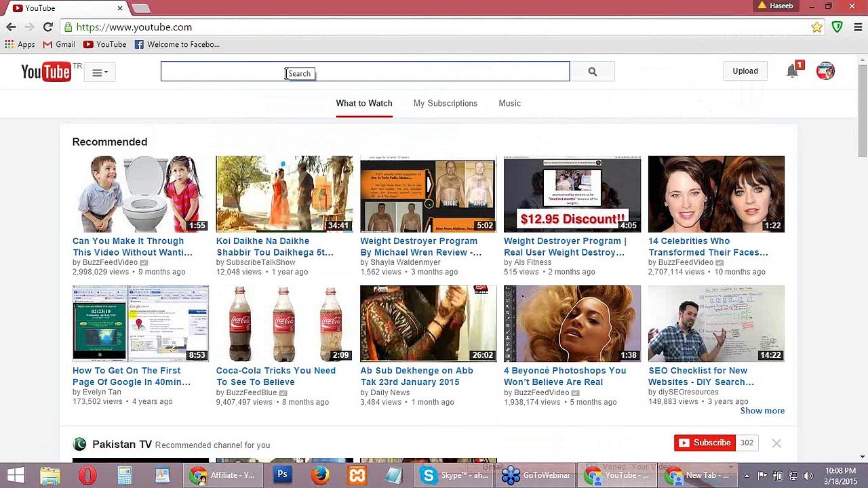
Task: Reload the page with the refresh icon
Action: point(47,27)
